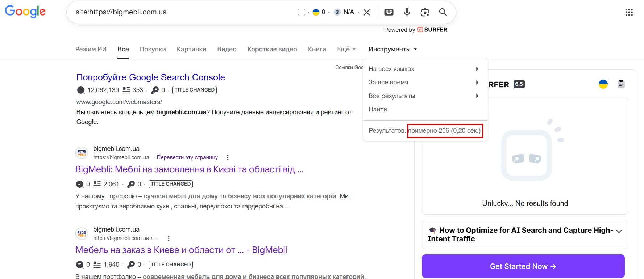Image resolution: width=644 pixels, height=279 pixels.
Task: Open the Книги tab
Action: pos(317,49)
